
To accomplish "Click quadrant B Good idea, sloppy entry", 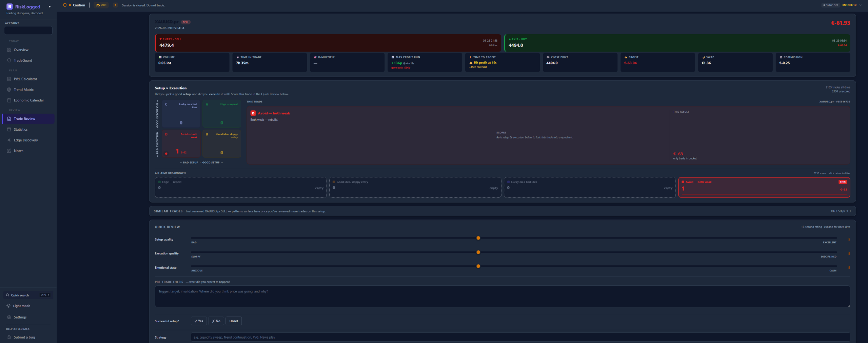I will click(x=222, y=144).
